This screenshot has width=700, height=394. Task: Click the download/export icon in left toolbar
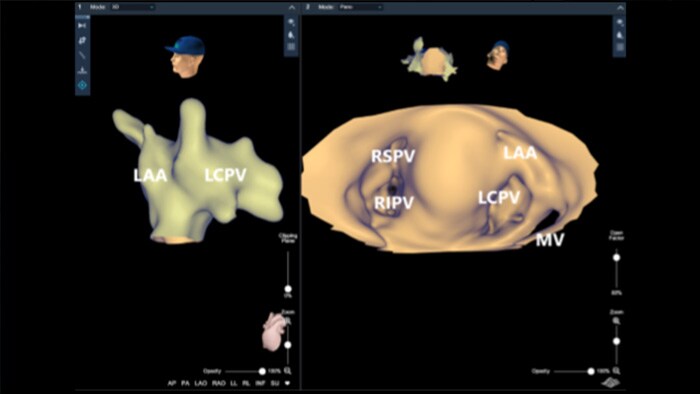[x=82, y=70]
